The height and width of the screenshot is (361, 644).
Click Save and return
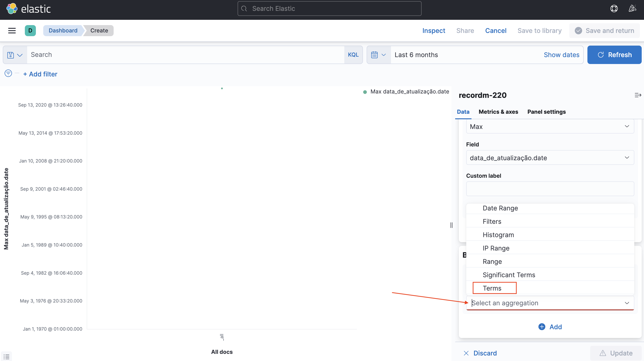coord(604,31)
